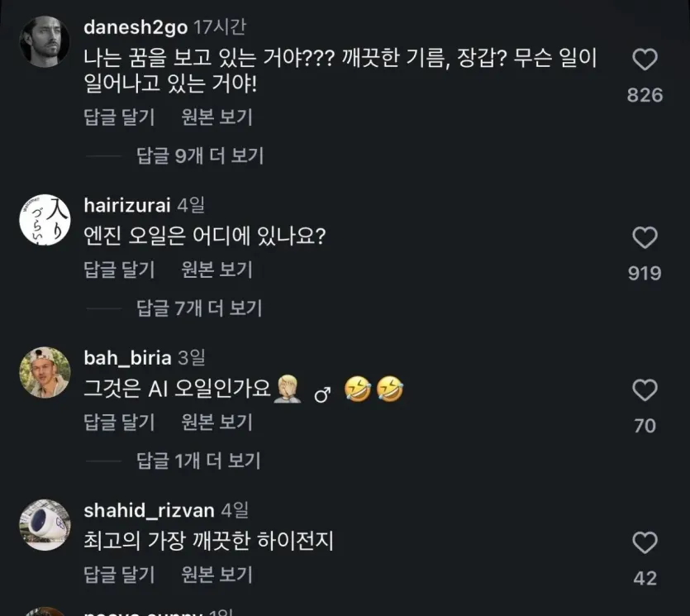The width and height of the screenshot is (690, 616).
Task: Heart shahid_rizvan's comment
Action: 645,542
